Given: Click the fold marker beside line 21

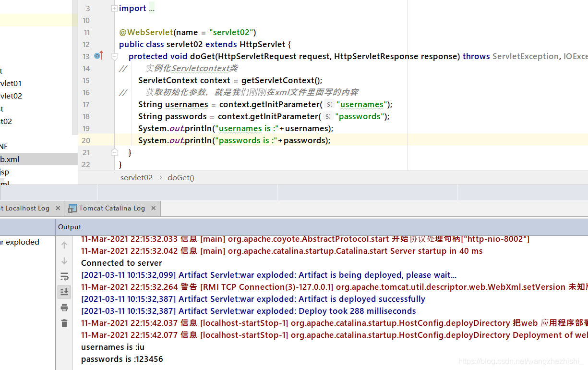Looking at the screenshot, I should click(x=114, y=151).
